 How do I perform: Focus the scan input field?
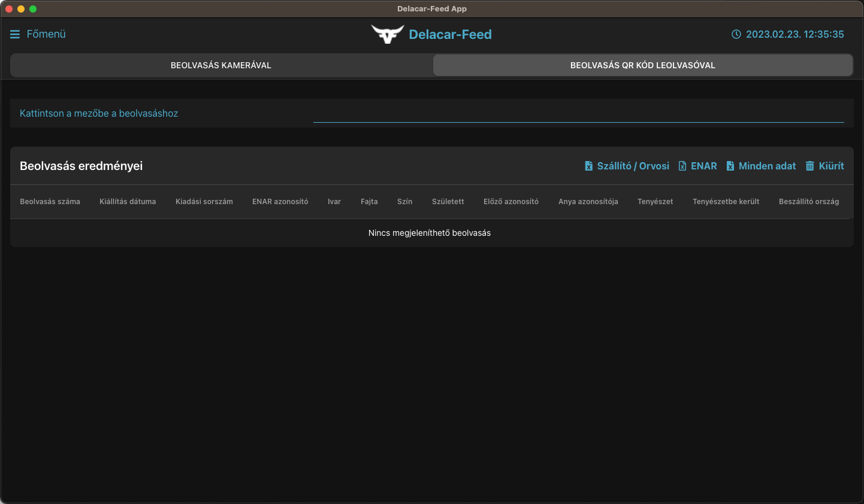point(578,113)
